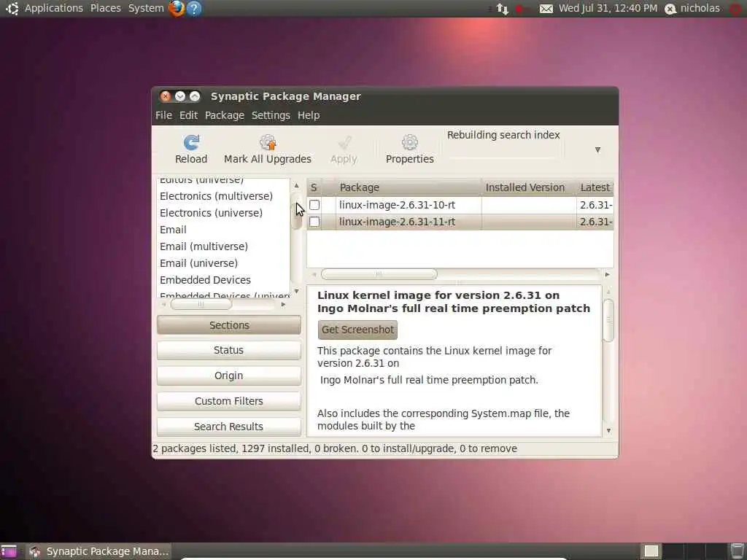This screenshot has width=747, height=560.
Task: Click the Installed Version column header
Action: [x=529, y=187]
